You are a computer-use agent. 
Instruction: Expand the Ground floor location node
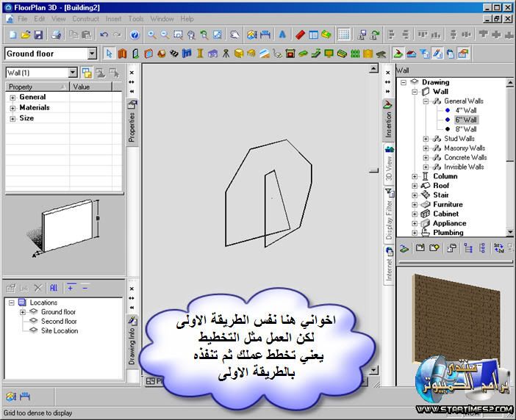click(x=22, y=312)
